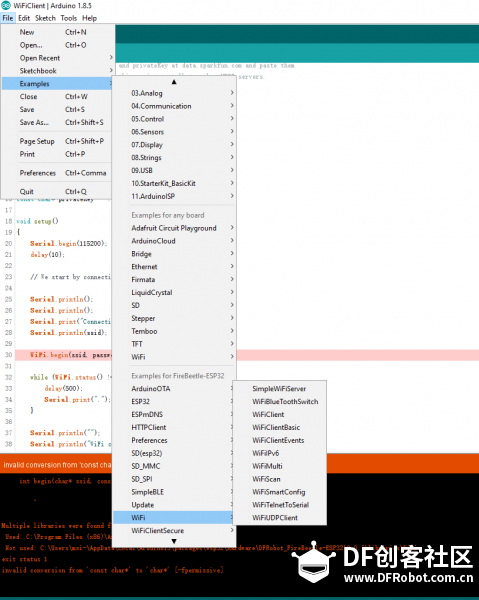Open Page Setup menu entry

coord(57,141)
